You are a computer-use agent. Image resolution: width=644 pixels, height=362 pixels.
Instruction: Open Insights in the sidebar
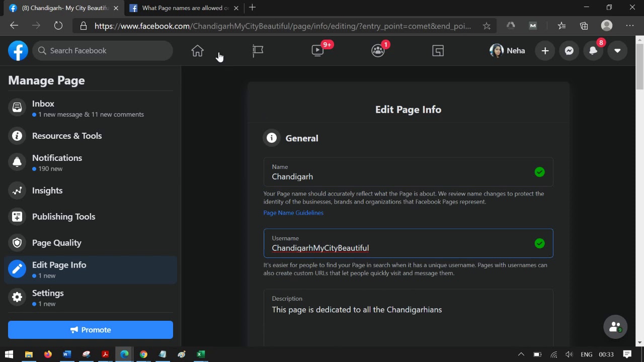point(91,191)
